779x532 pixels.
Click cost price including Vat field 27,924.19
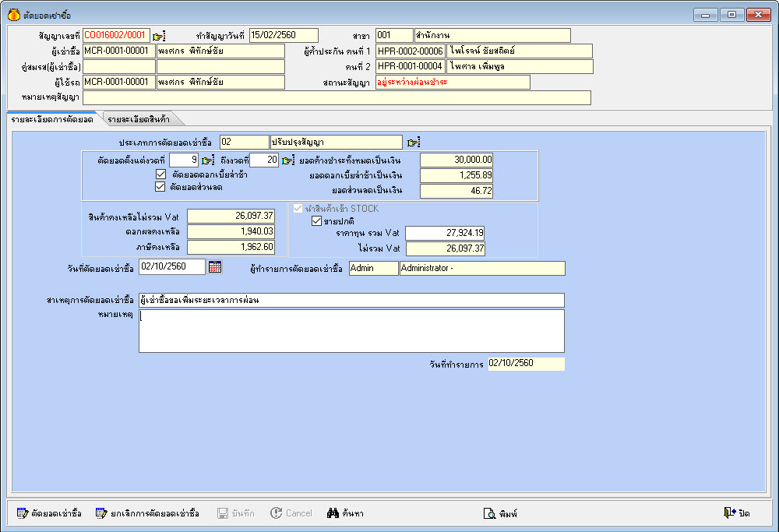[445, 233]
